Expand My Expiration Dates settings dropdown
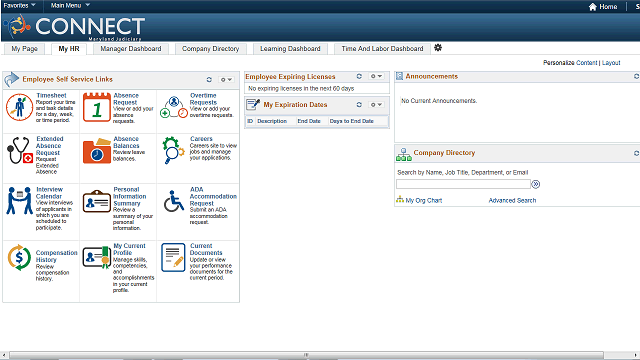The image size is (640, 360). point(376,105)
